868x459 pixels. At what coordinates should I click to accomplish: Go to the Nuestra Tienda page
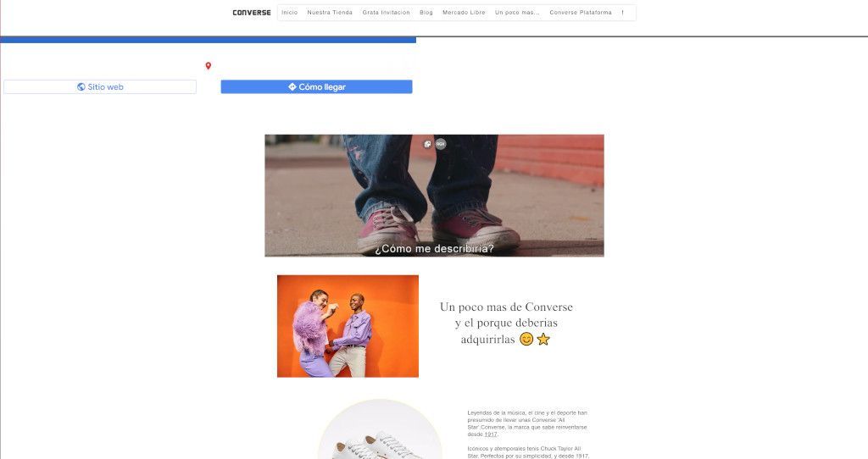coord(330,12)
